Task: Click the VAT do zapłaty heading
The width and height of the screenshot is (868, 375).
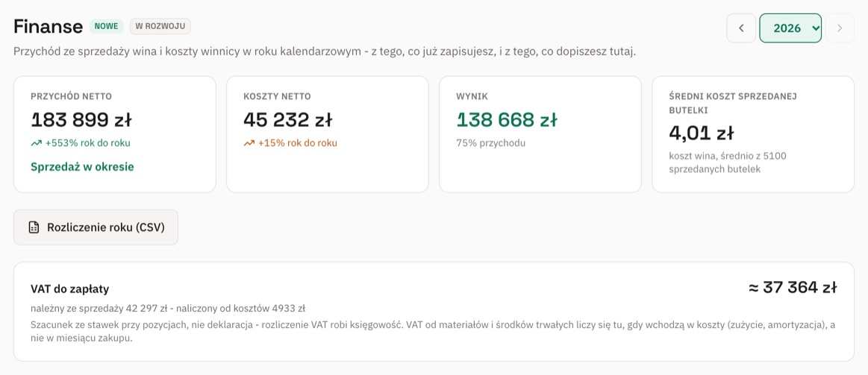Action: click(69, 289)
